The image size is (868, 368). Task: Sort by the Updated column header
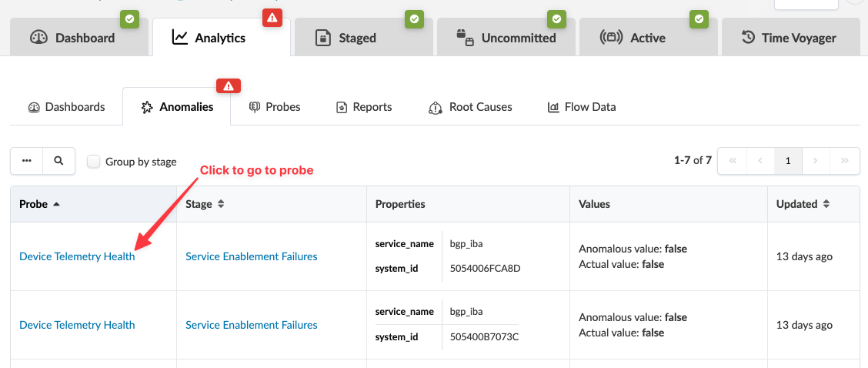pyautogui.click(x=802, y=204)
